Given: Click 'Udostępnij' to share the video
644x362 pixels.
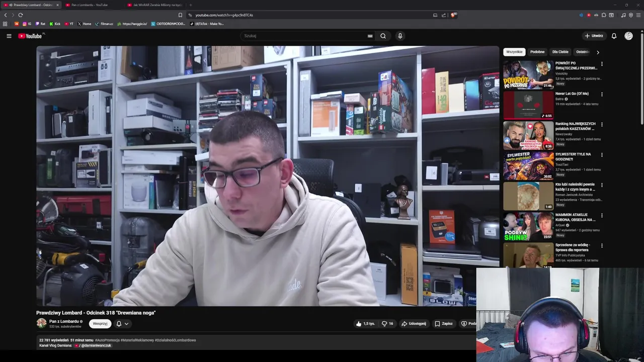Looking at the screenshot, I should pyautogui.click(x=414, y=324).
